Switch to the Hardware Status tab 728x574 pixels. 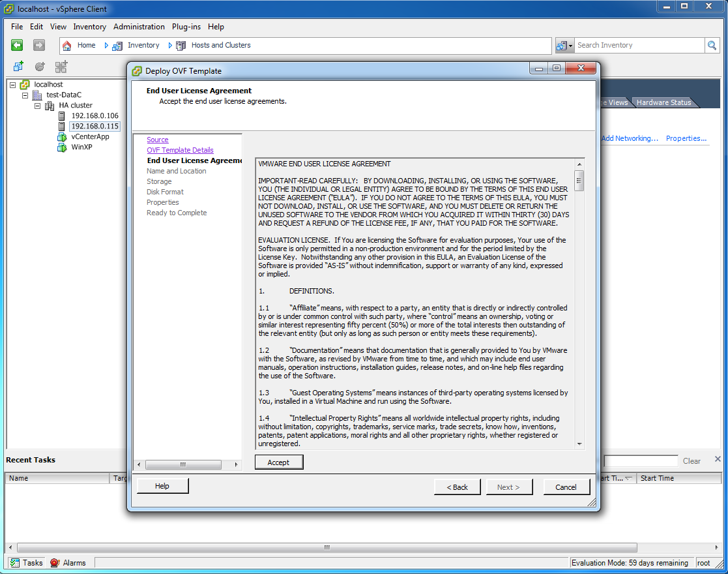(663, 102)
